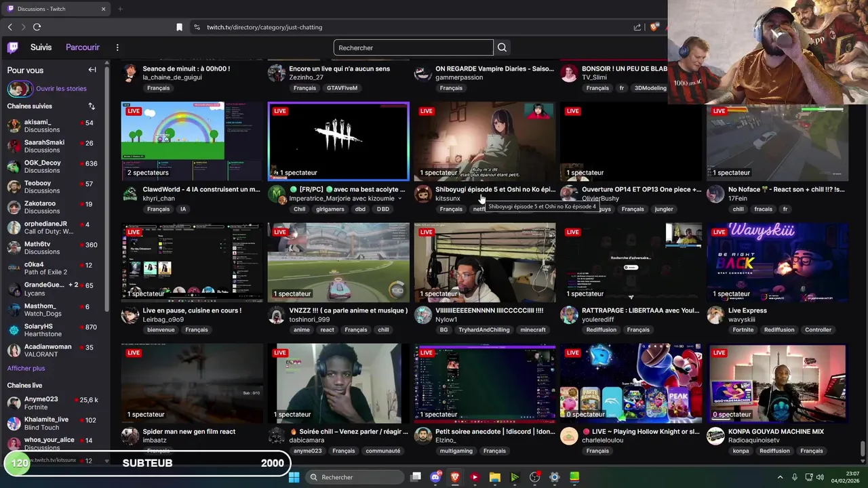The height and width of the screenshot is (488, 868).
Task: Share the page via the share icon
Action: pos(637,27)
